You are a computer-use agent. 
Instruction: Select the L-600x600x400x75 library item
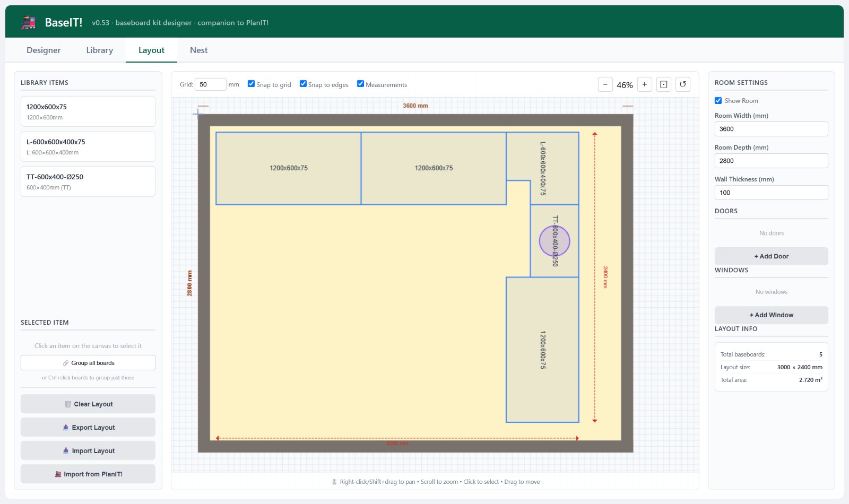[x=88, y=146]
